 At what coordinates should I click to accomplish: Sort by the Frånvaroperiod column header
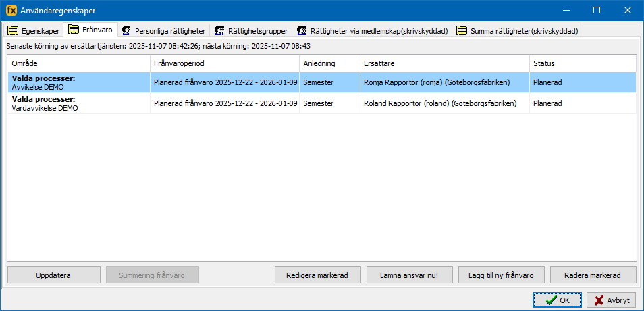point(225,63)
